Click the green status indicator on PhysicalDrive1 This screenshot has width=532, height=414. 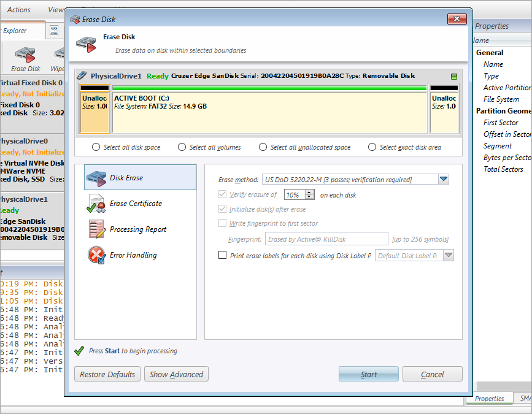pos(454,77)
